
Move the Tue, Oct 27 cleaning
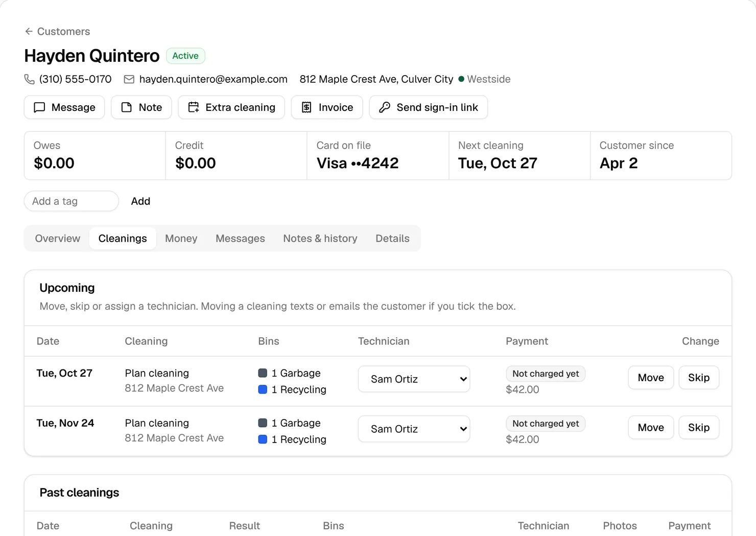651,378
